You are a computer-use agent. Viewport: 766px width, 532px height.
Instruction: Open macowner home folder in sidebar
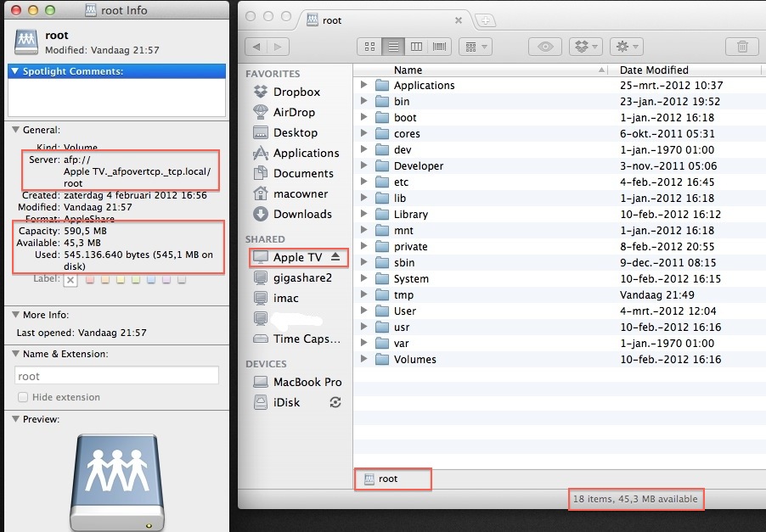pos(290,194)
